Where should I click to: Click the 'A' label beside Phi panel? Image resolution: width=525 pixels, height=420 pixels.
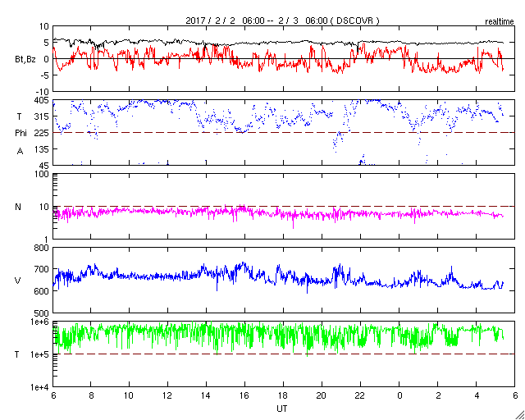(x=20, y=152)
